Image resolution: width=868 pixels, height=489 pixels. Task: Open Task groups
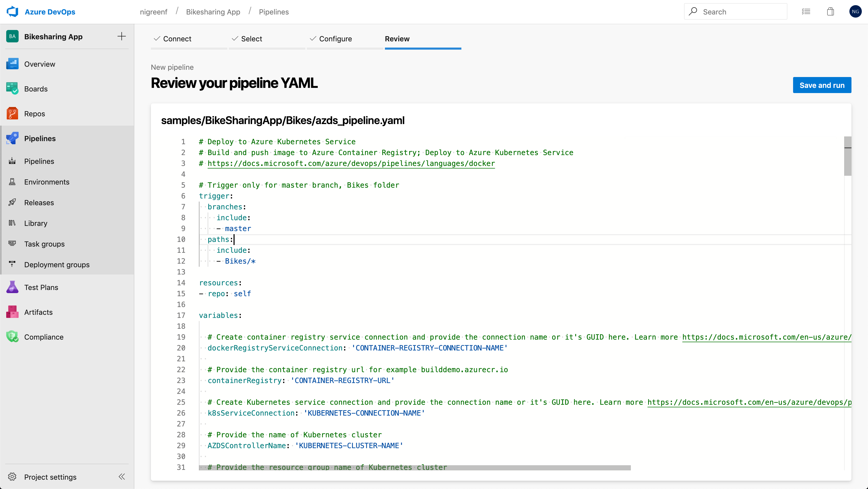point(44,244)
